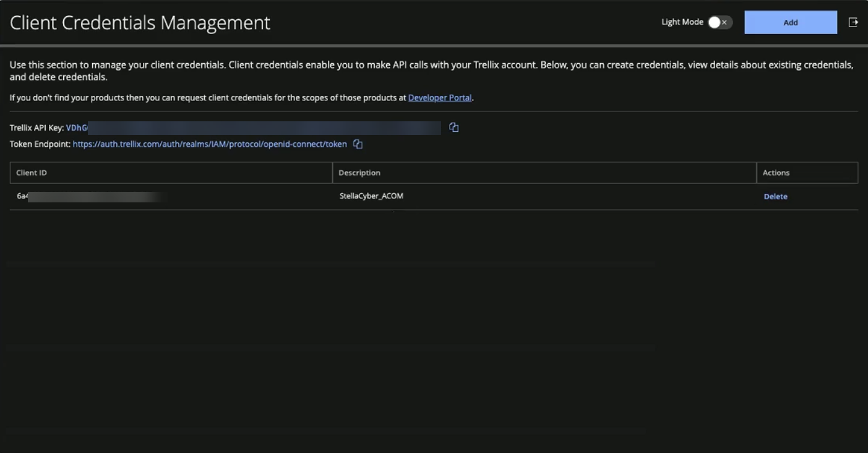Click the Description column header
868x453 pixels.
coord(359,173)
